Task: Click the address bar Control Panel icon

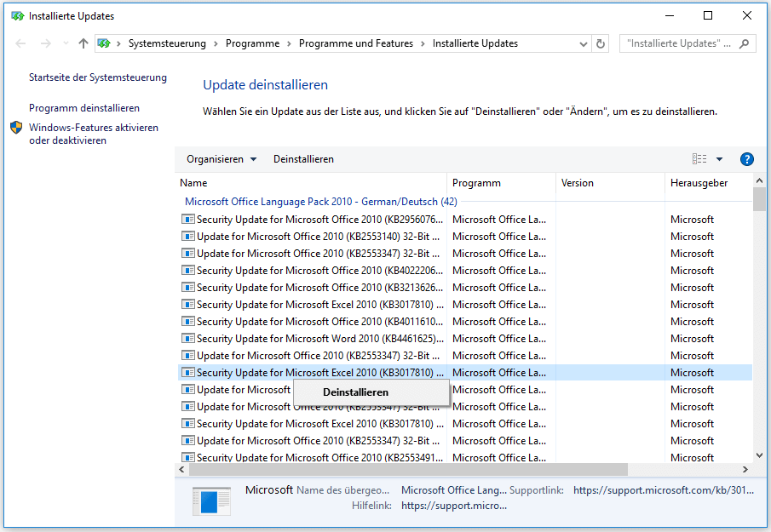Action: (104, 43)
